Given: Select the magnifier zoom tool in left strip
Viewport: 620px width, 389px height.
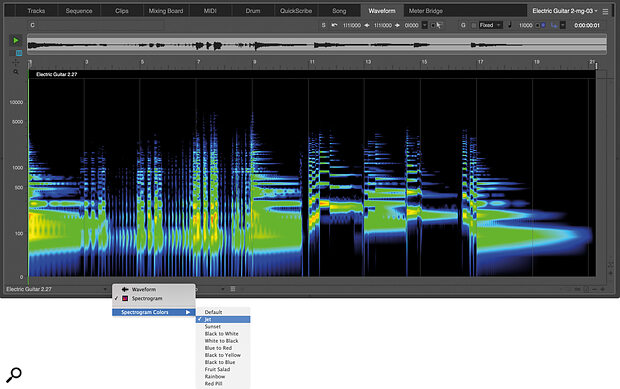Looking at the screenshot, I should tap(16, 72).
